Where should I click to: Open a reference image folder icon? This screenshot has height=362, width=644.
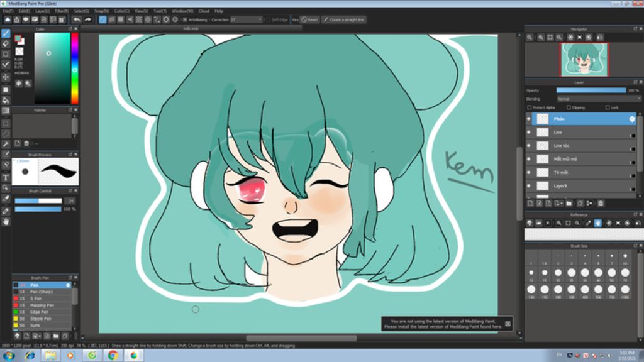[x=538, y=223]
